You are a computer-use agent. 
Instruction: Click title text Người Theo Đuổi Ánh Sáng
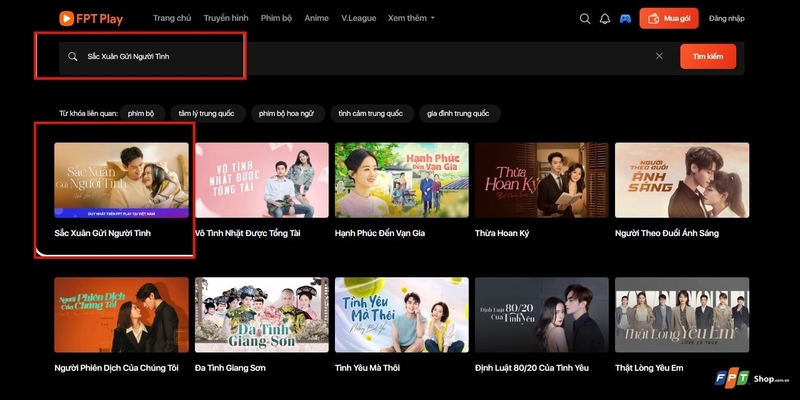tap(667, 233)
